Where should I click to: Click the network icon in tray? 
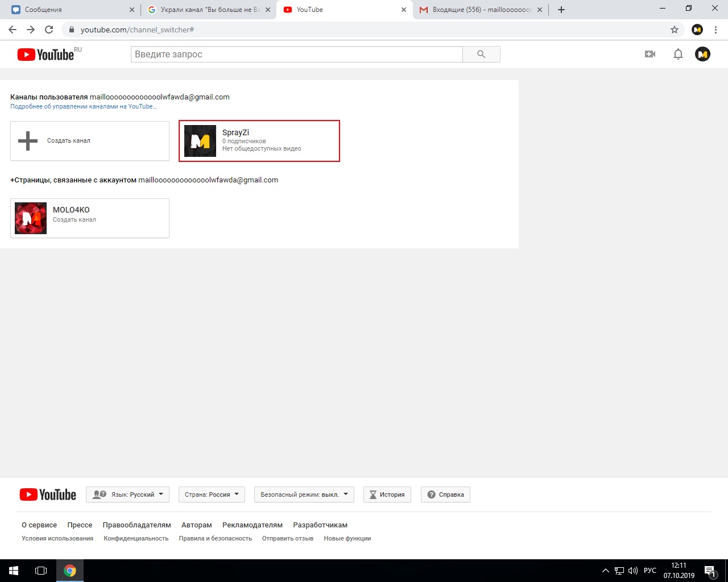tap(619, 571)
